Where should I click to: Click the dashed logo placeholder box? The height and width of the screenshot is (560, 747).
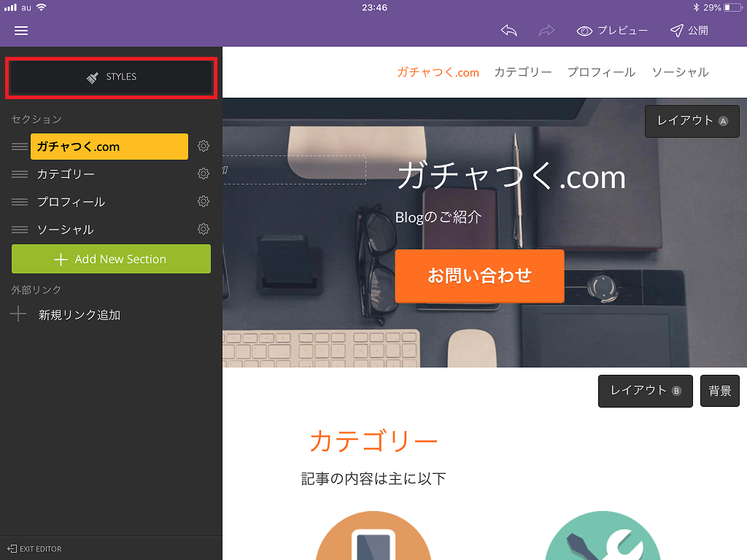tap(294, 169)
